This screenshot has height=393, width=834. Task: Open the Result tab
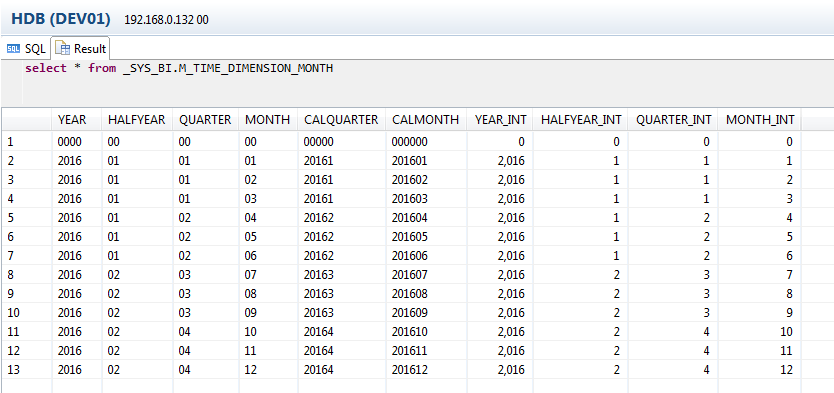pyautogui.click(x=80, y=49)
